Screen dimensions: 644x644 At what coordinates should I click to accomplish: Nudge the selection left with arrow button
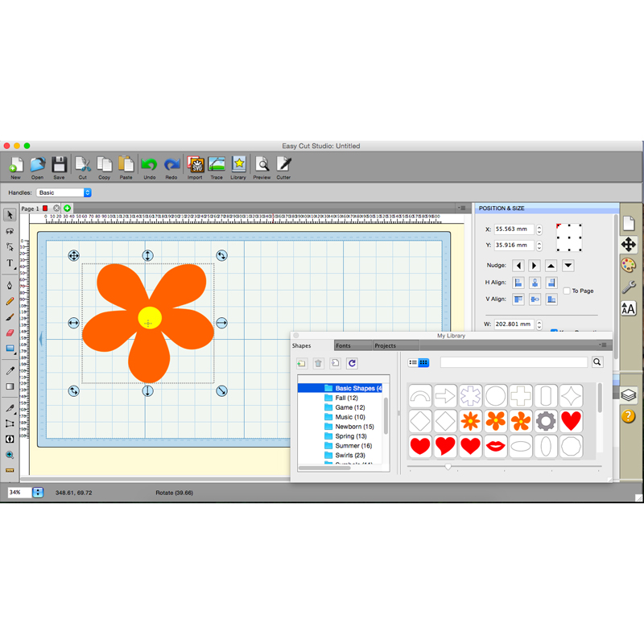[x=518, y=266]
